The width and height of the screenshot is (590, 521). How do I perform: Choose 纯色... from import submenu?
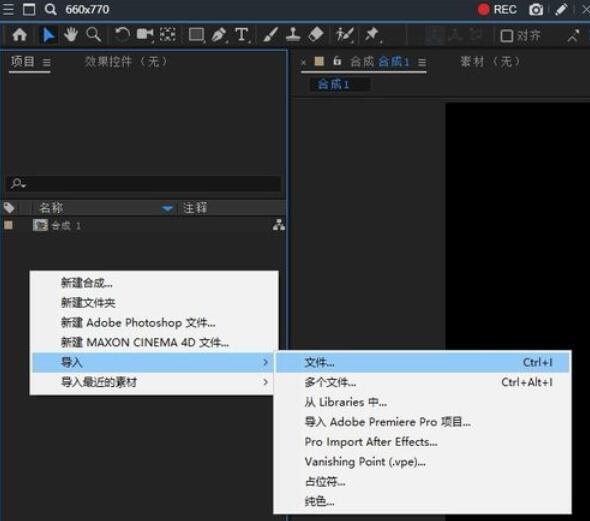coord(423,502)
